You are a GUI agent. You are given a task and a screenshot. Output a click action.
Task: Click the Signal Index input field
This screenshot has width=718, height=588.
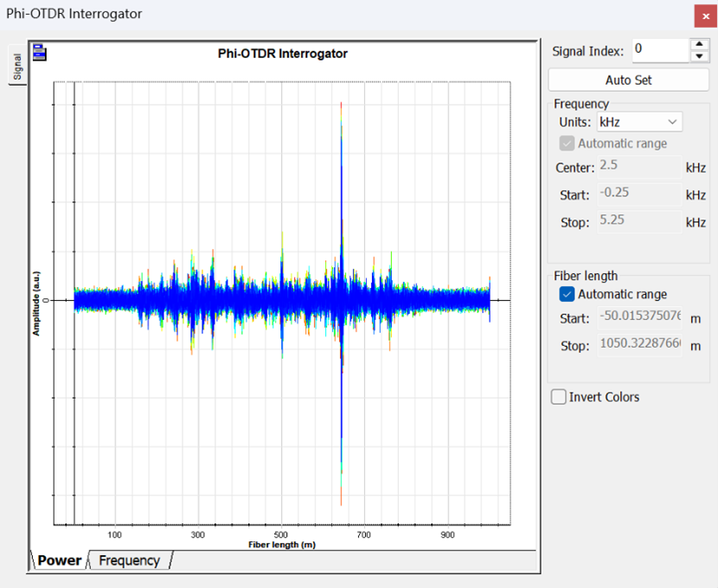pyautogui.click(x=659, y=50)
